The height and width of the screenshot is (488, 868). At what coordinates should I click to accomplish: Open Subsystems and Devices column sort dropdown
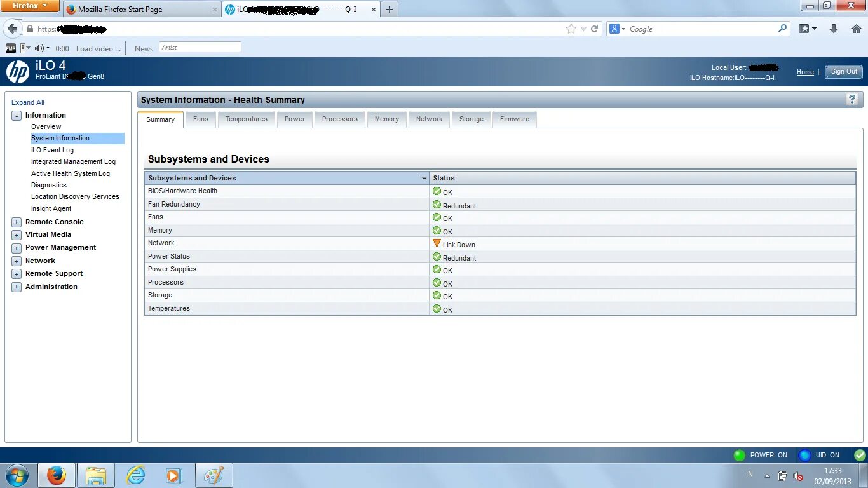[424, 178]
